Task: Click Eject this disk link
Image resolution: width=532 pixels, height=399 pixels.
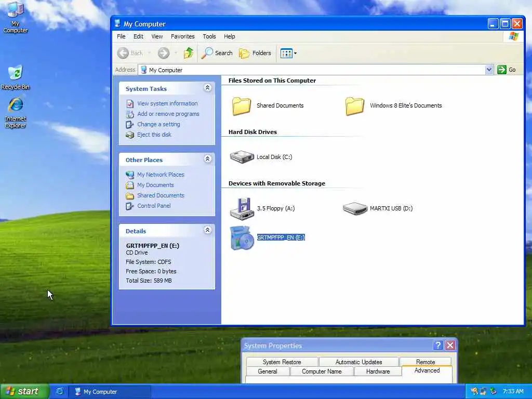Action: (x=154, y=135)
